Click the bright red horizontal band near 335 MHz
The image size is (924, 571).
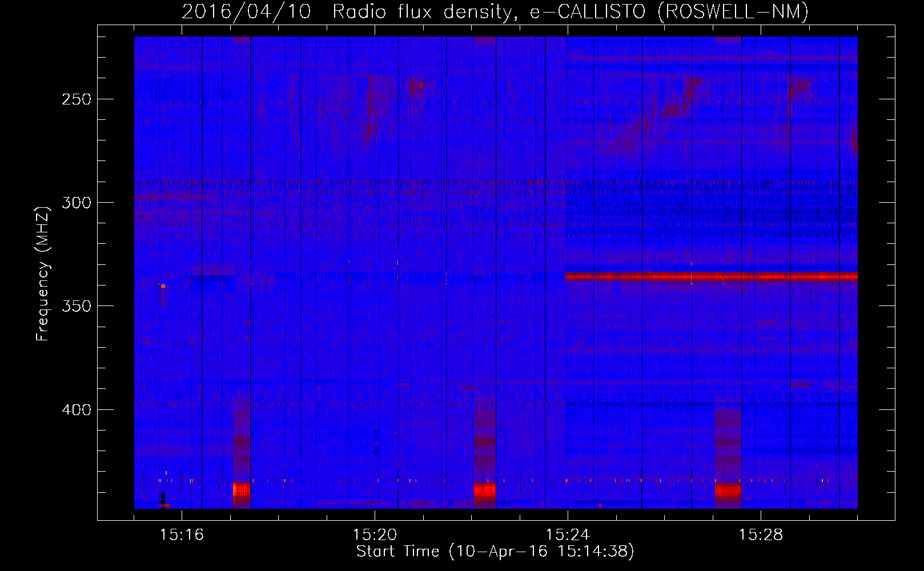click(711, 276)
